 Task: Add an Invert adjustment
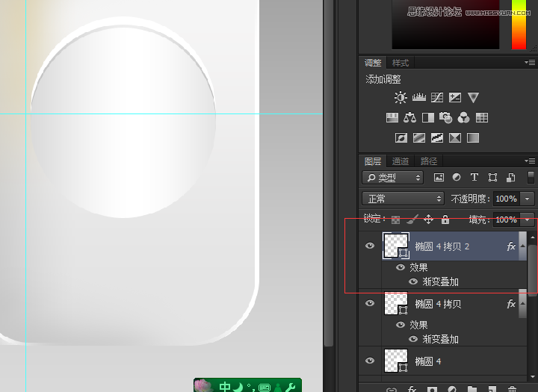click(401, 138)
